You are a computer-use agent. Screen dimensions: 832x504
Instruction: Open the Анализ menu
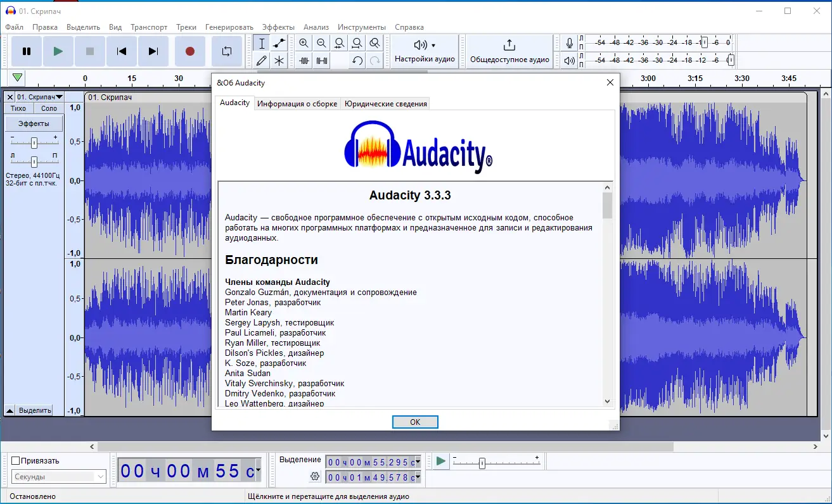(x=316, y=27)
